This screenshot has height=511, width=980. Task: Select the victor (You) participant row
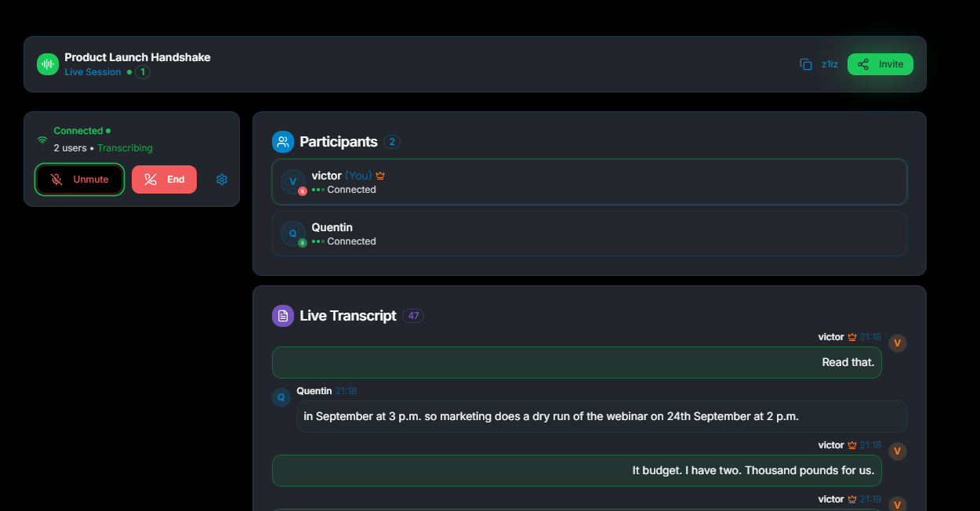click(590, 182)
